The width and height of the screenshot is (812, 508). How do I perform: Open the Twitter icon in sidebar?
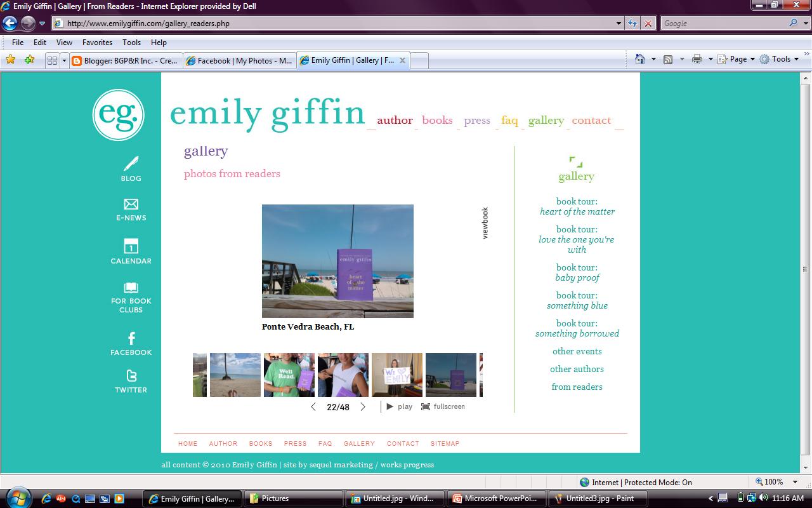click(131, 376)
